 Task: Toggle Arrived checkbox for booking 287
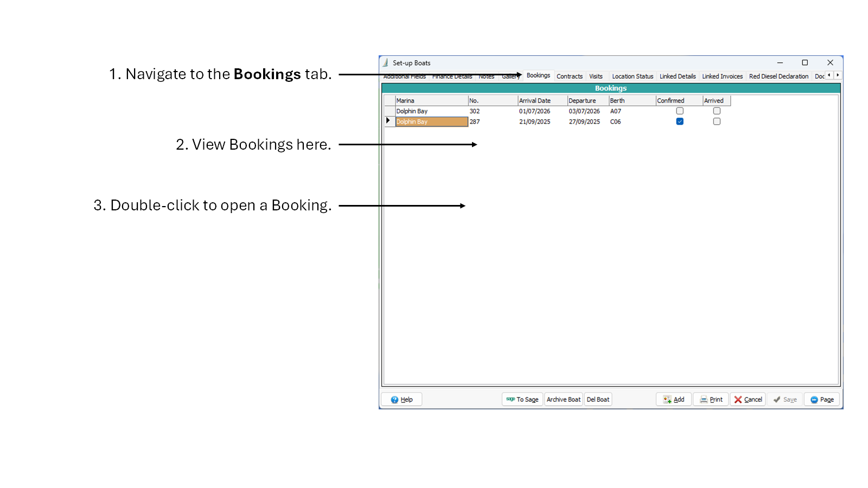click(717, 121)
